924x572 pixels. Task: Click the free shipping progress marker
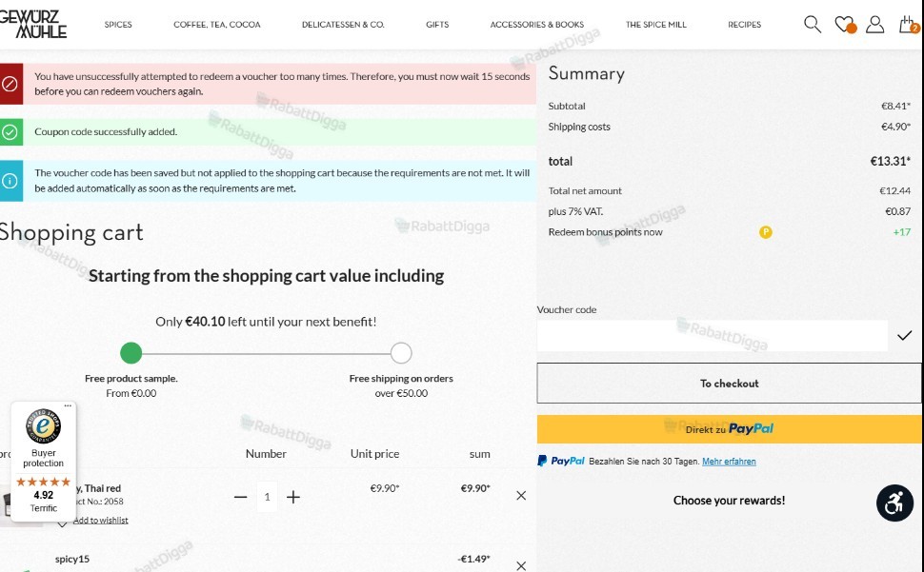[x=401, y=353]
